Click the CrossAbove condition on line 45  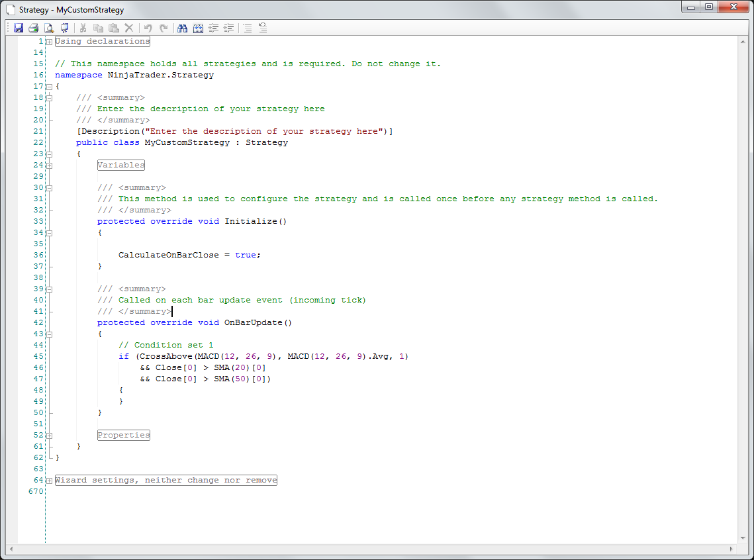263,357
